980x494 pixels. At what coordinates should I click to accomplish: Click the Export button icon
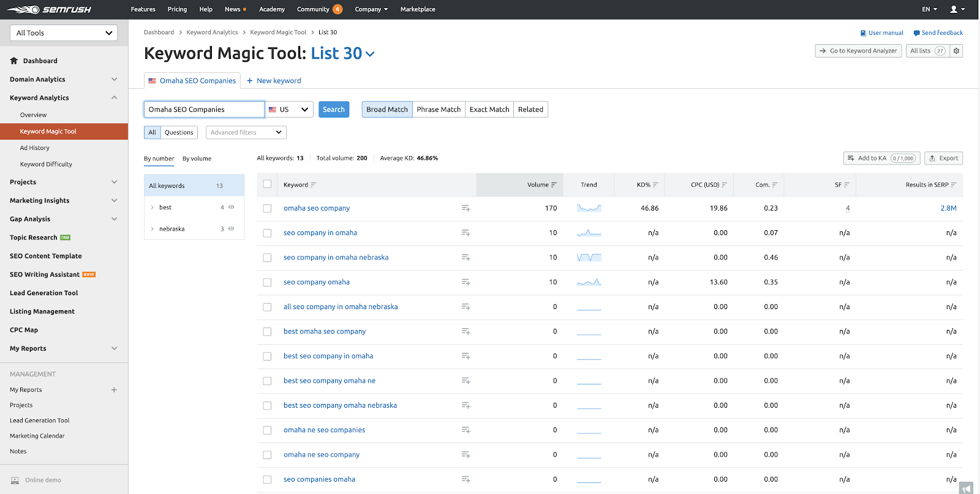933,158
